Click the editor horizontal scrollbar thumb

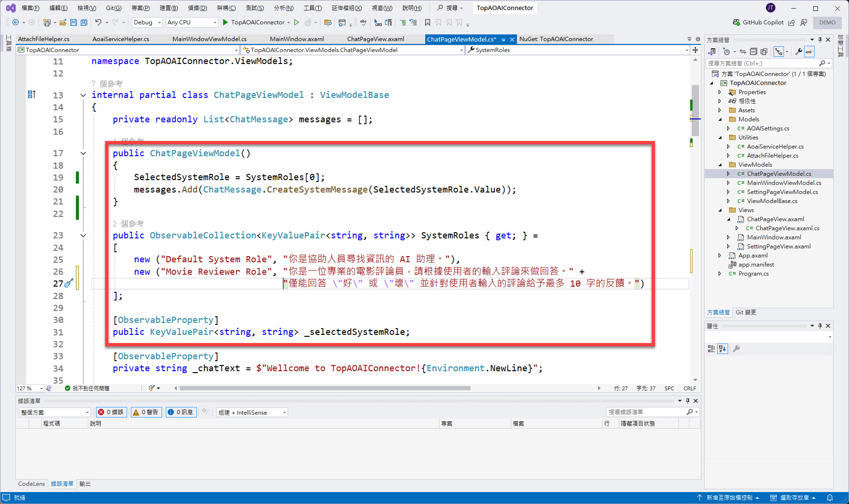(325, 388)
